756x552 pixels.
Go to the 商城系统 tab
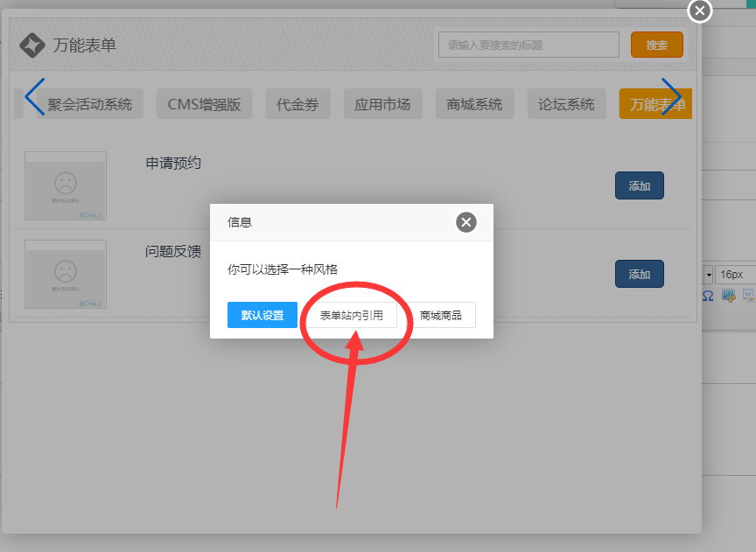[475, 103]
